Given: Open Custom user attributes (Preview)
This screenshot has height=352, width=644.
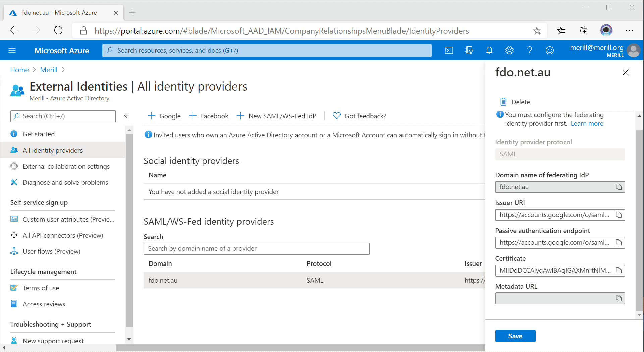Looking at the screenshot, I should 63,219.
